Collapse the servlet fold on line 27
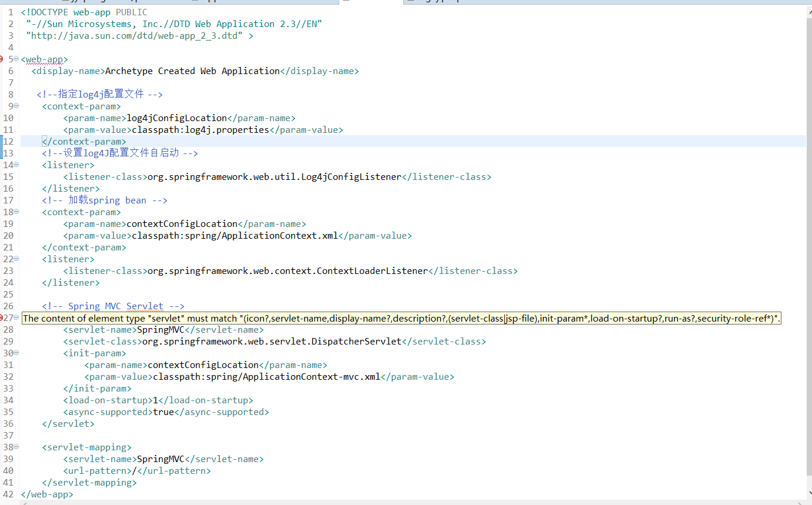Image resolution: width=812 pixels, height=505 pixels. (x=16, y=317)
